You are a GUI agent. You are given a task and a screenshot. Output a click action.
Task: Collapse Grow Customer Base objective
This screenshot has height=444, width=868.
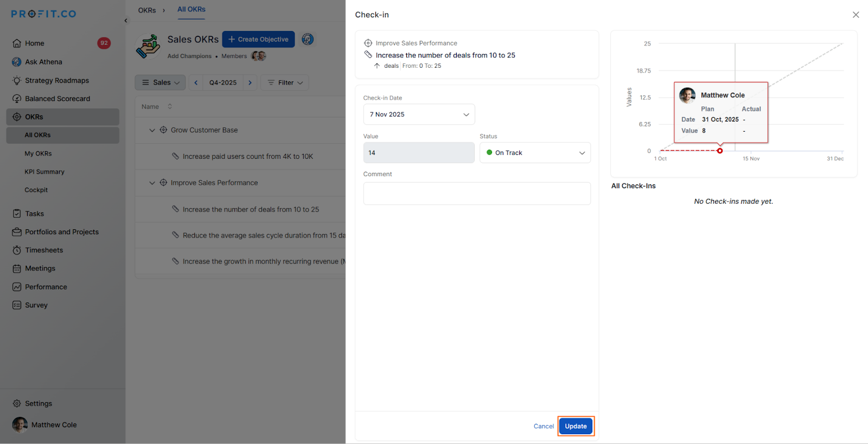[x=152, y=130]
